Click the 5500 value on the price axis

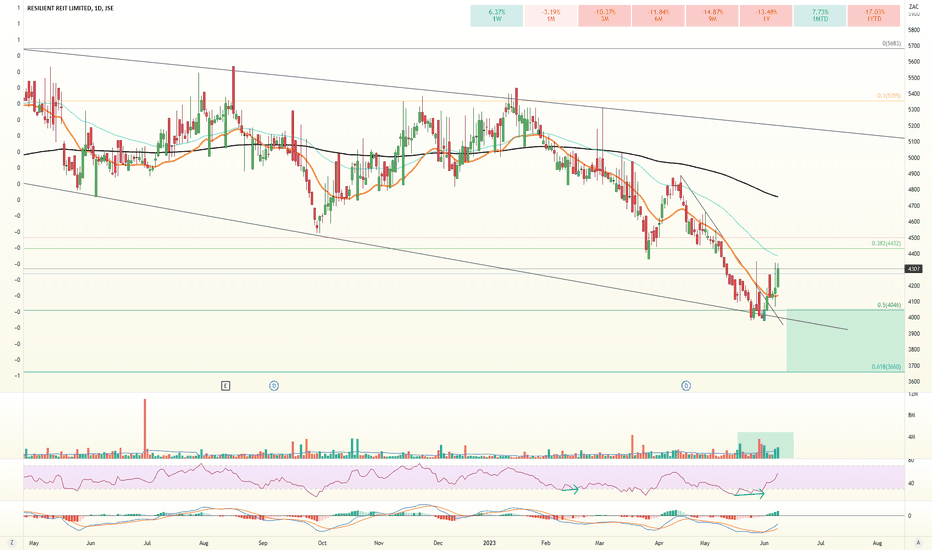[914, 78]
